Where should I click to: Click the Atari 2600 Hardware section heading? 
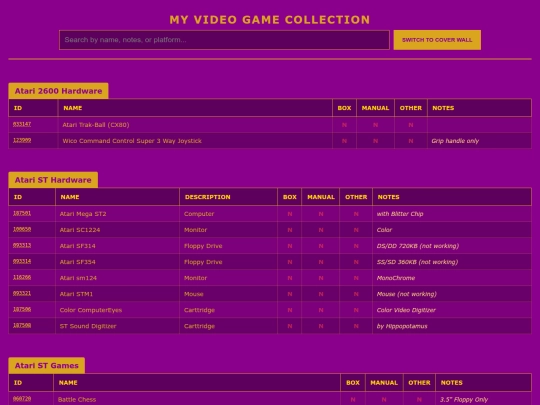[58, 91]
